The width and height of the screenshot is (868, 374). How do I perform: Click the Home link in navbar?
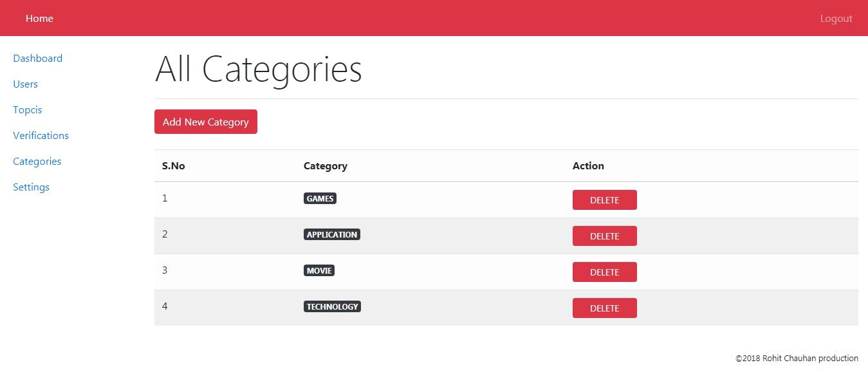click(39, 18)
